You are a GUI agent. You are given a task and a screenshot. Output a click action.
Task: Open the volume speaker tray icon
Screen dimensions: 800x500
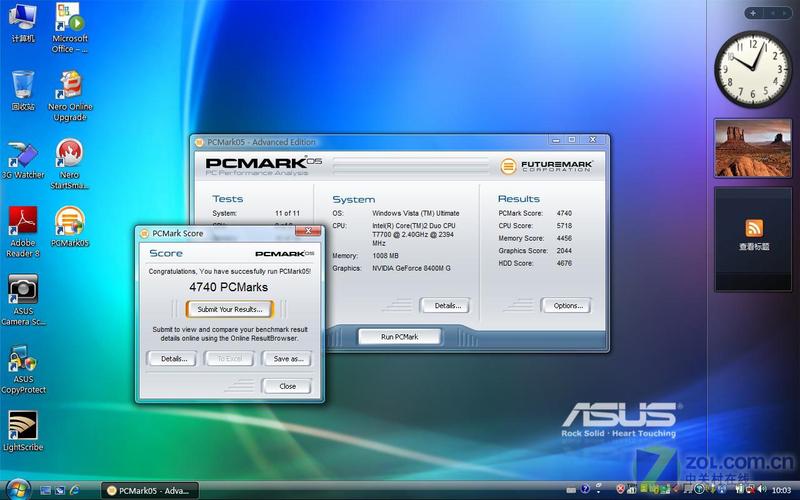coord(763,490)
